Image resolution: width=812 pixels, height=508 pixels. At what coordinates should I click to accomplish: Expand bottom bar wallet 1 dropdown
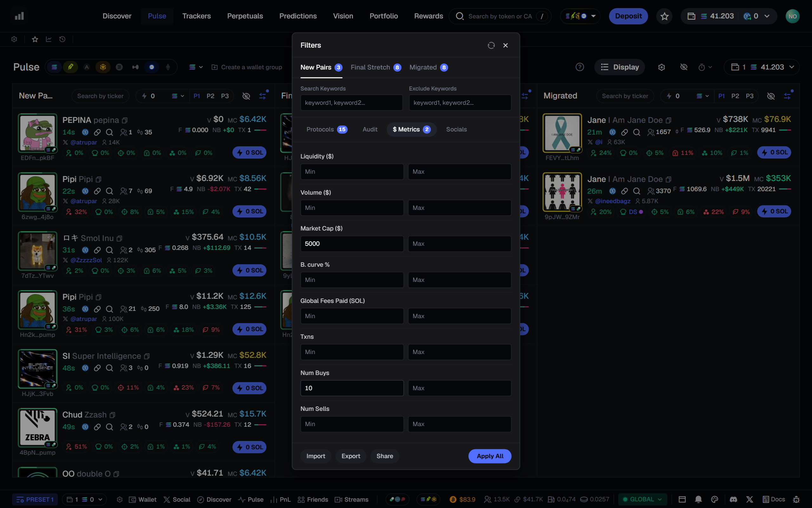[x=84, y=499]
